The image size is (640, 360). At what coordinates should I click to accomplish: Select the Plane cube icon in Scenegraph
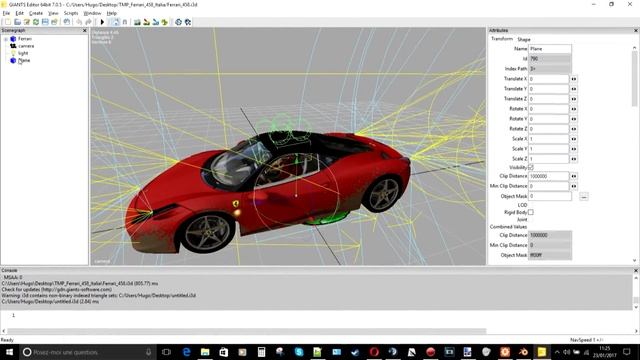click(13, 60)
